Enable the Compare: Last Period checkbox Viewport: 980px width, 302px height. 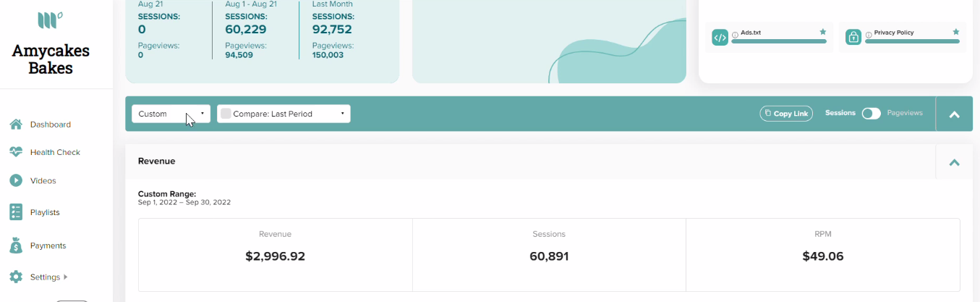(x=226, y=114)
